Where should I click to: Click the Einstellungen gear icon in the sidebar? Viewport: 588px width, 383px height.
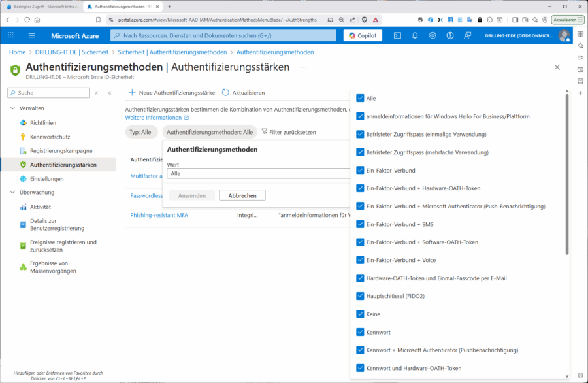tap(24, 179)
